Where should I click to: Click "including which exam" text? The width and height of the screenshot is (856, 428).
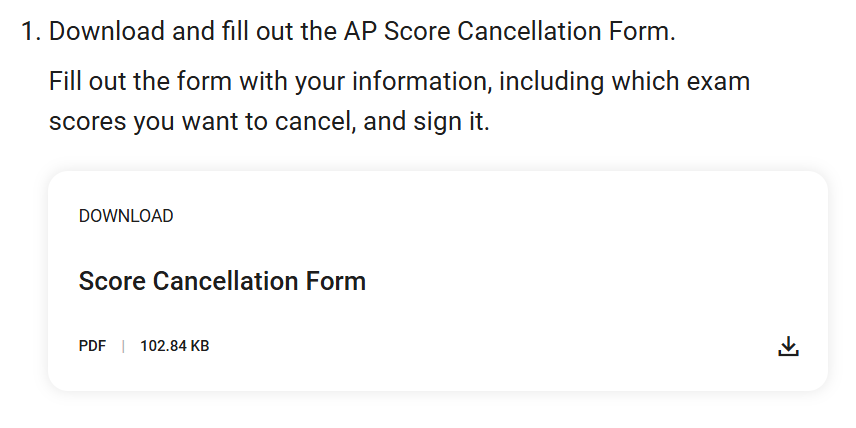[x=625, y=82]
